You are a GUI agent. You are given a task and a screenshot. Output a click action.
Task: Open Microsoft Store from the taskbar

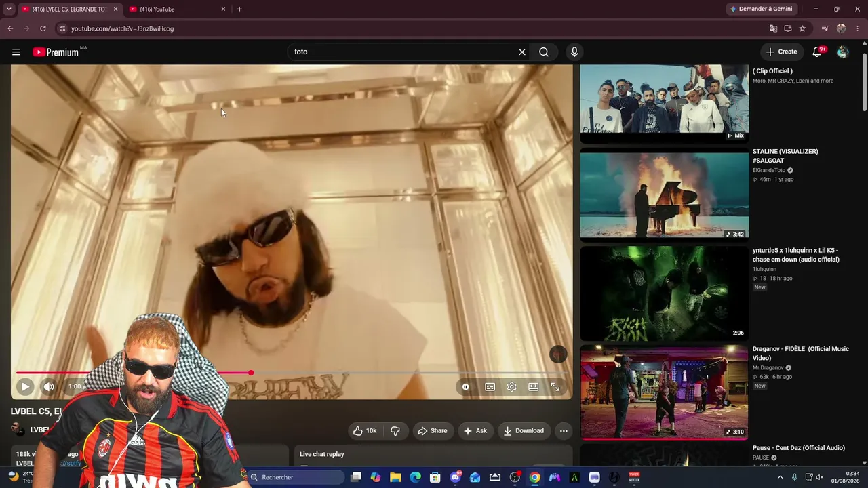[x=435, y=477]
